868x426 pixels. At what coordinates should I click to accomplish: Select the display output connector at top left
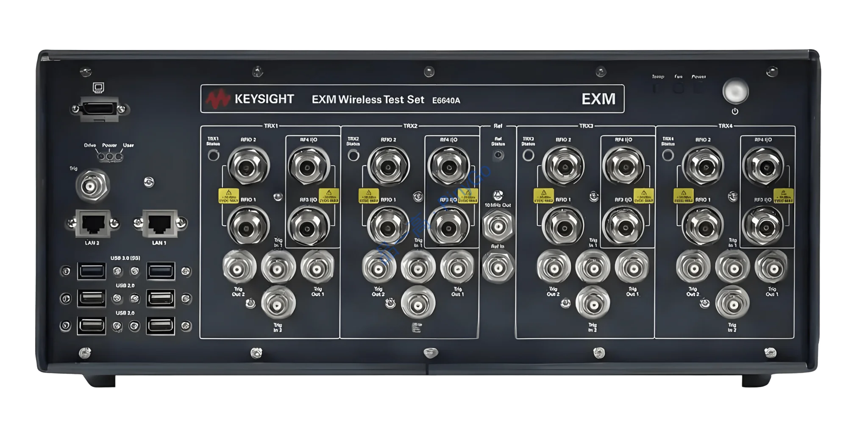(100, 109)
